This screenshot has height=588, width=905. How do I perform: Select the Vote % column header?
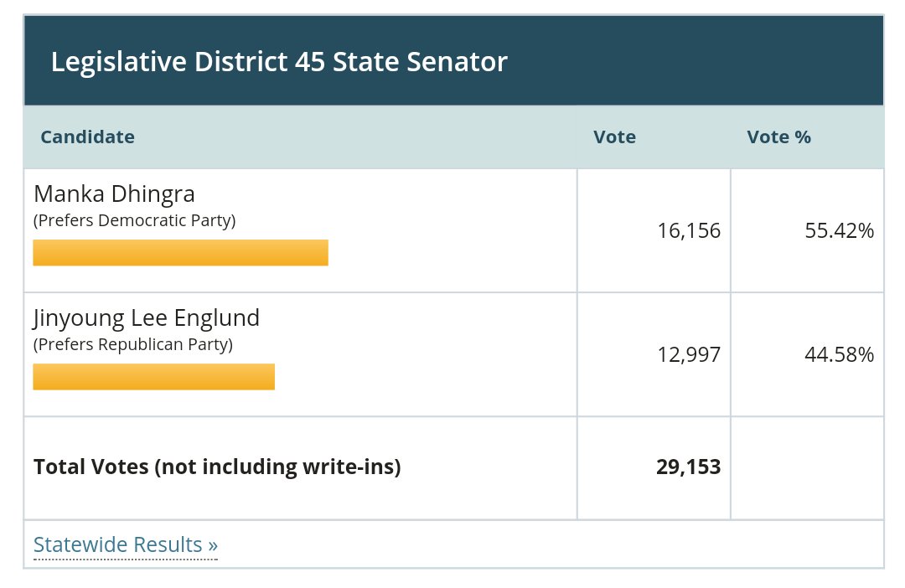click(x=778, y=137)
